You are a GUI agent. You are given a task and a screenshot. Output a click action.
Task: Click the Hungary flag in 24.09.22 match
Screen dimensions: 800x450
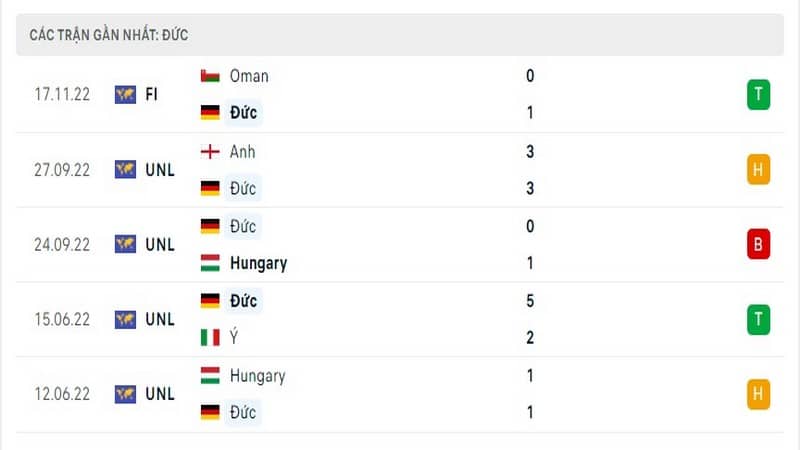(210, 263)
